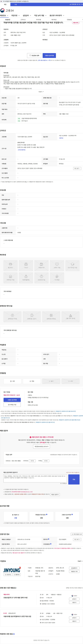Click the 면접 screening step box

pyautogui.click(x=32, y=381)
